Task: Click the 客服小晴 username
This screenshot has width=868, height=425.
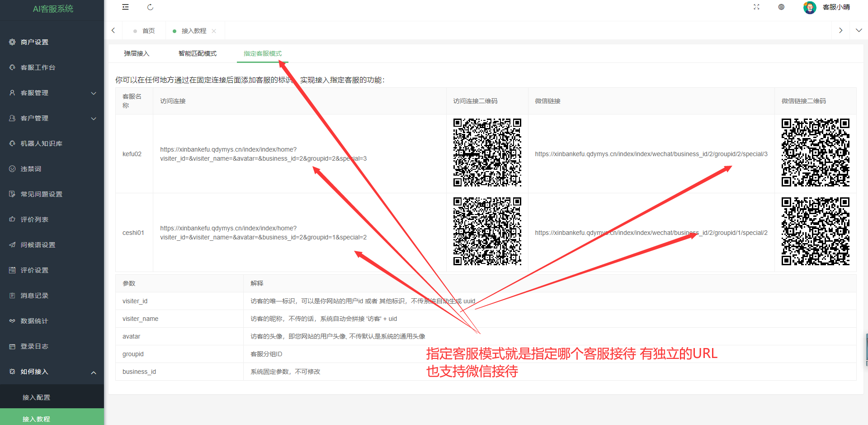Action: click(836, 7)
